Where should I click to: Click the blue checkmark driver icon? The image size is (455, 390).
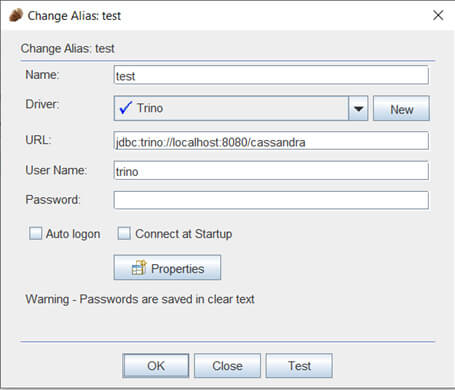tap(126, 108)
